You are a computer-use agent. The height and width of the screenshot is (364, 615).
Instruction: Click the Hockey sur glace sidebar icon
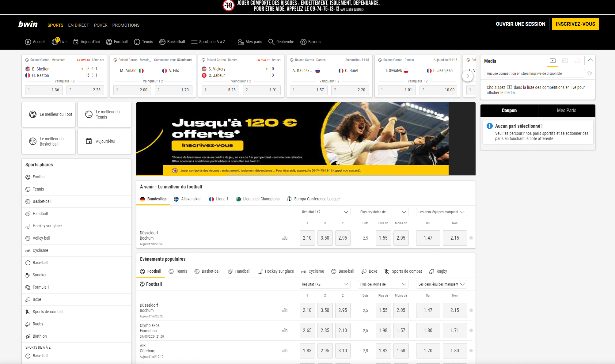[28, 226]
